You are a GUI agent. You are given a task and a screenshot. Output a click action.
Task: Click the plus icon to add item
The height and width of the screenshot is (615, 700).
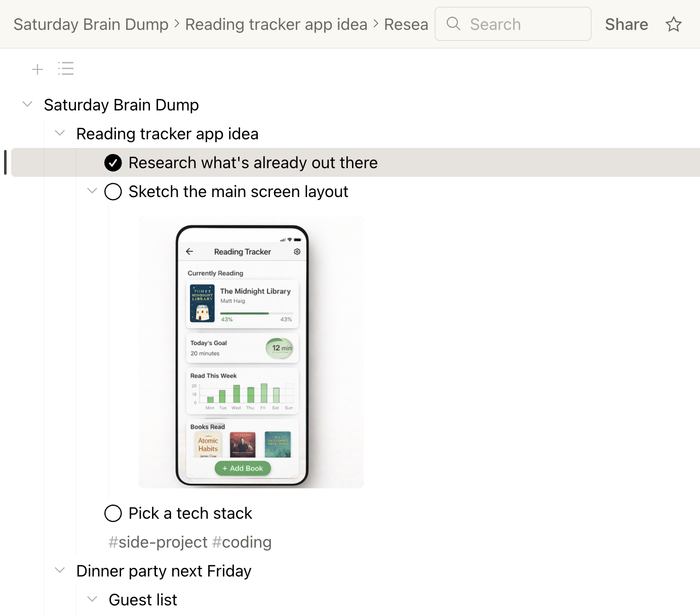(x=37, y=69)
